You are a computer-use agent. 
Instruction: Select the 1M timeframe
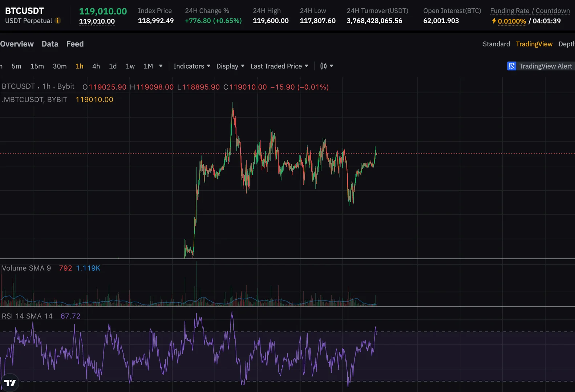pyautogui.click(x=148, y=66)
